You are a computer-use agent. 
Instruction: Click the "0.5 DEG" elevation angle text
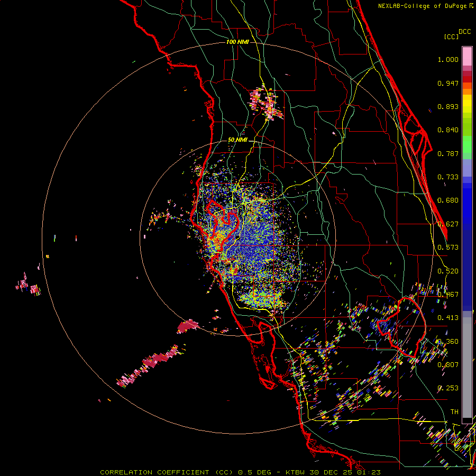click(254, 472)
